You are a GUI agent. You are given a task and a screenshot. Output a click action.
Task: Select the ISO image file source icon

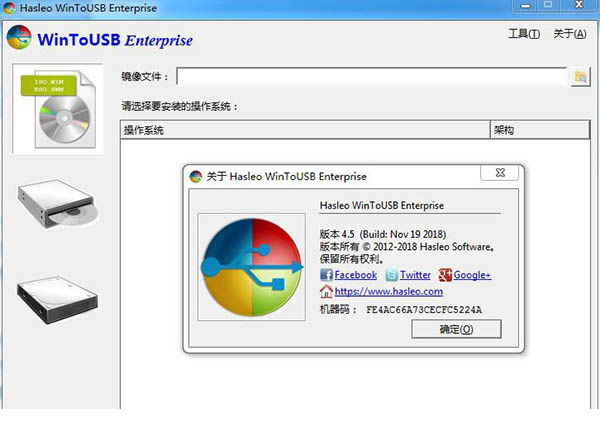(x=58, y=109)
